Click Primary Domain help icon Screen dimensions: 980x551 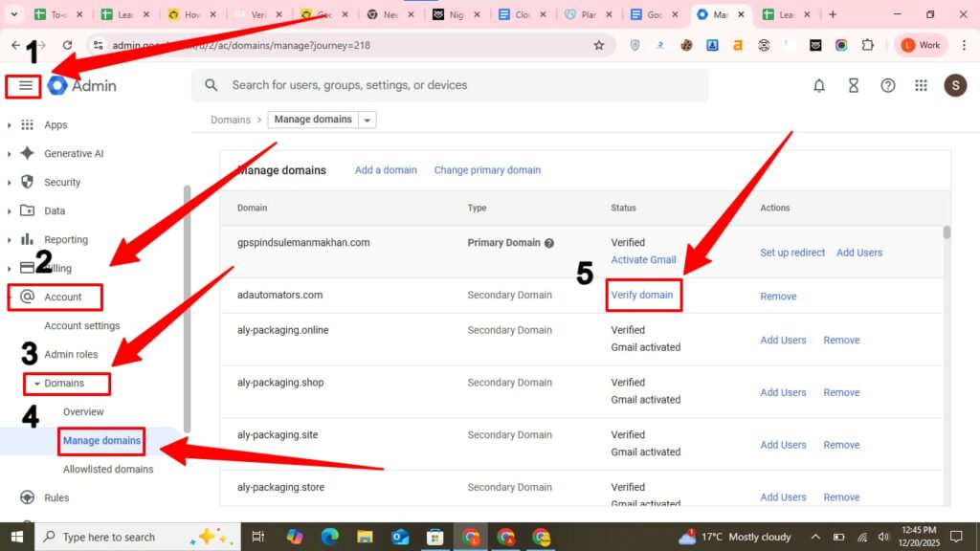[x=550, y=243]
